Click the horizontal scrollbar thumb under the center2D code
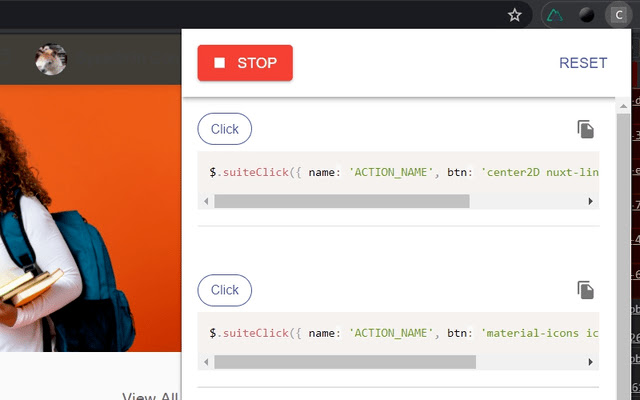 pos(342,201)
